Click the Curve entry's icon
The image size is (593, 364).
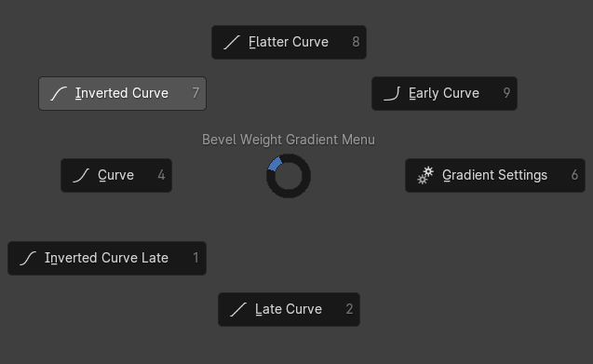[x=81, y=176]
